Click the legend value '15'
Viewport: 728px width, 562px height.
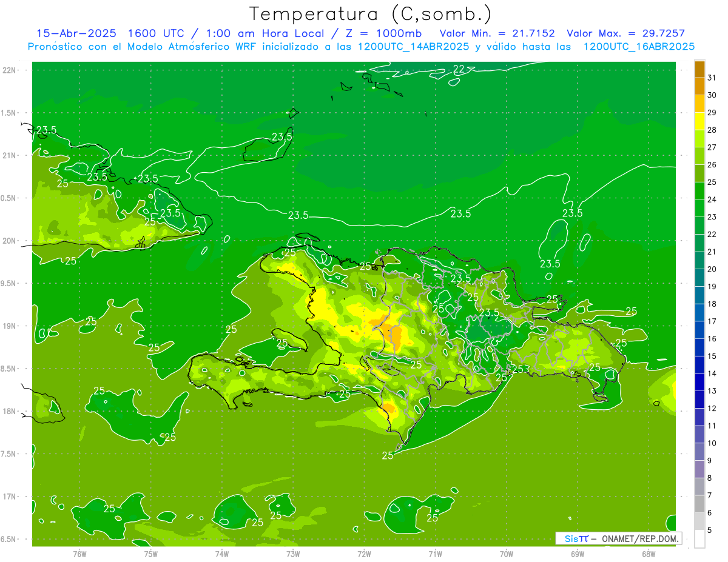pyautogui.click(x=712, y=356)
